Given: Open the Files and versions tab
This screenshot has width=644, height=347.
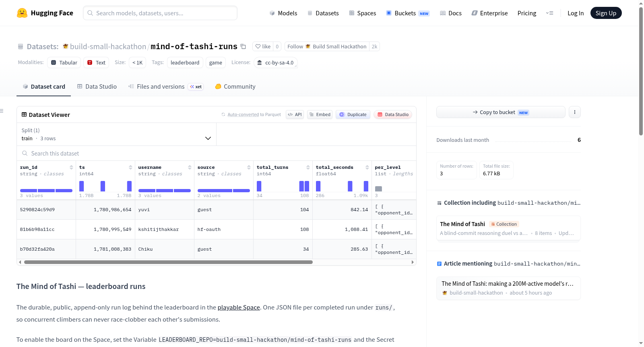Looking at the screenshot, I should click(165, 86).
